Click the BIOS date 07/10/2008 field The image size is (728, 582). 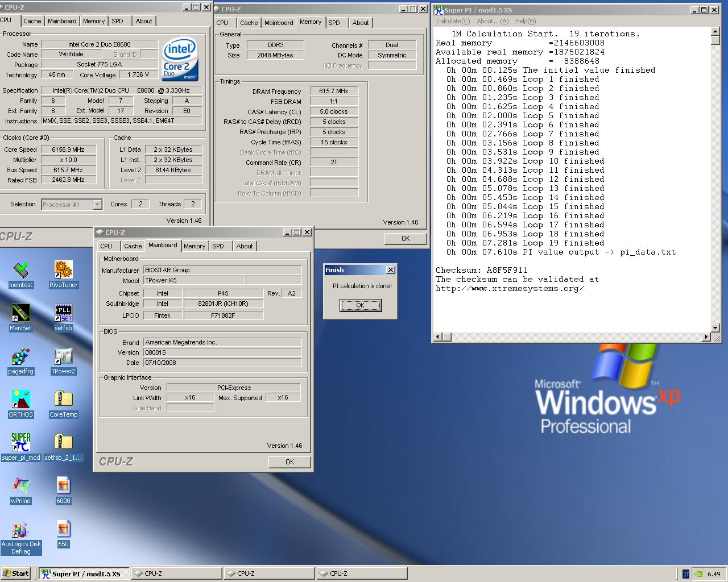click(x=222, y=363)
